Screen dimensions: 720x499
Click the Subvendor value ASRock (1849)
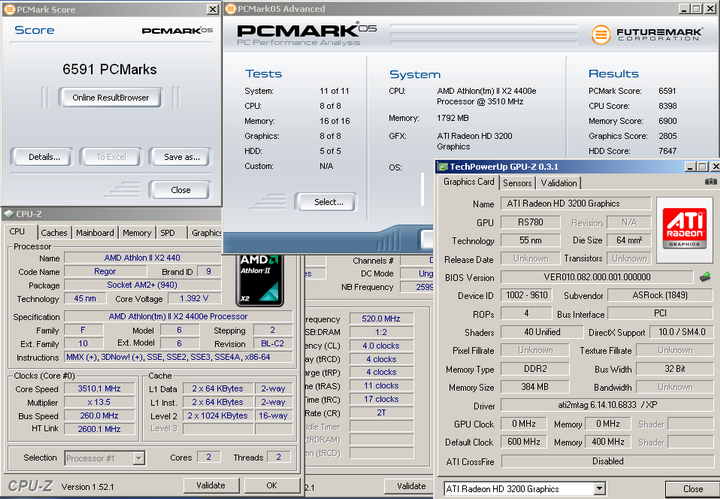pos(660,295)
